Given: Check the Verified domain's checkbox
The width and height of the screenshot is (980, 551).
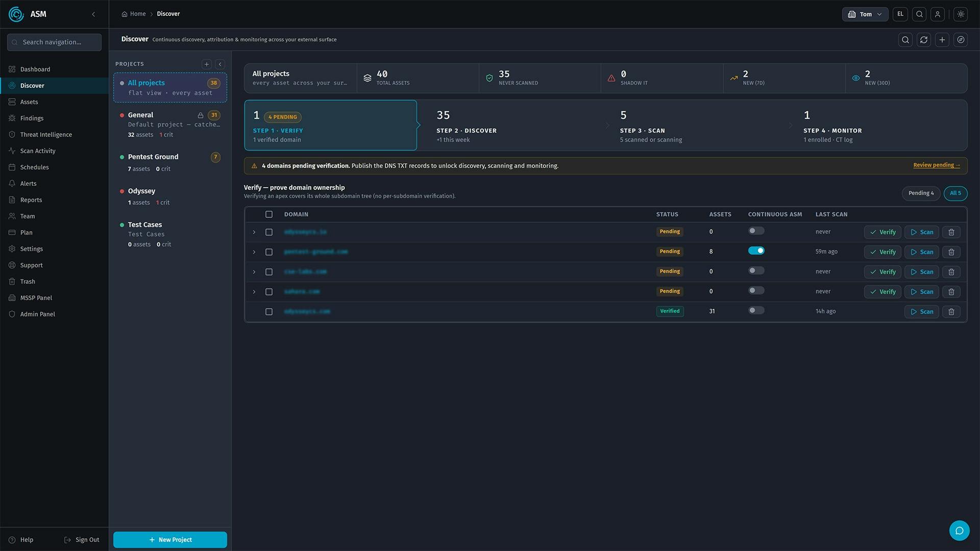Looking at the screenshot, I should (x=269, y=312).
